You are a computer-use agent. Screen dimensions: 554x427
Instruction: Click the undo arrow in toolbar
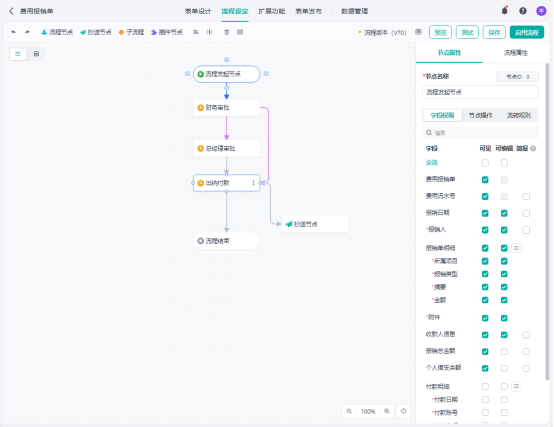point(14,32)
